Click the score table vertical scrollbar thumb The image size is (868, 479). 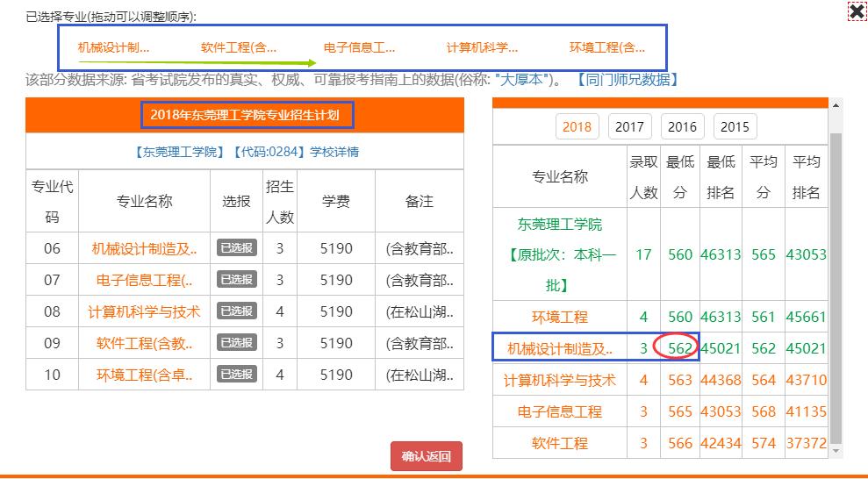tap(836, 288)
